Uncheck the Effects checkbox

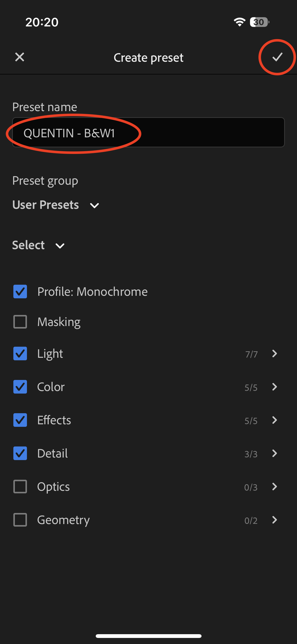pos(20,420)
